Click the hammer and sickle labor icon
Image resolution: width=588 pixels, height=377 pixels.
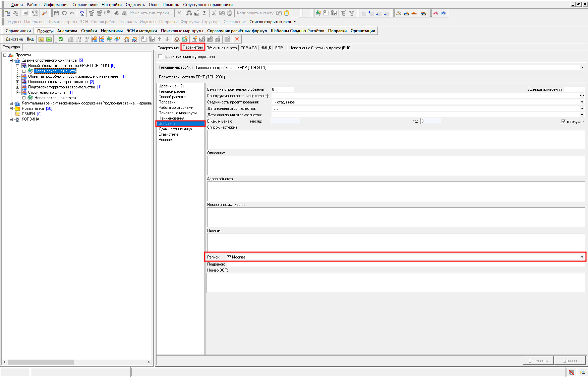tap(399, 13)
